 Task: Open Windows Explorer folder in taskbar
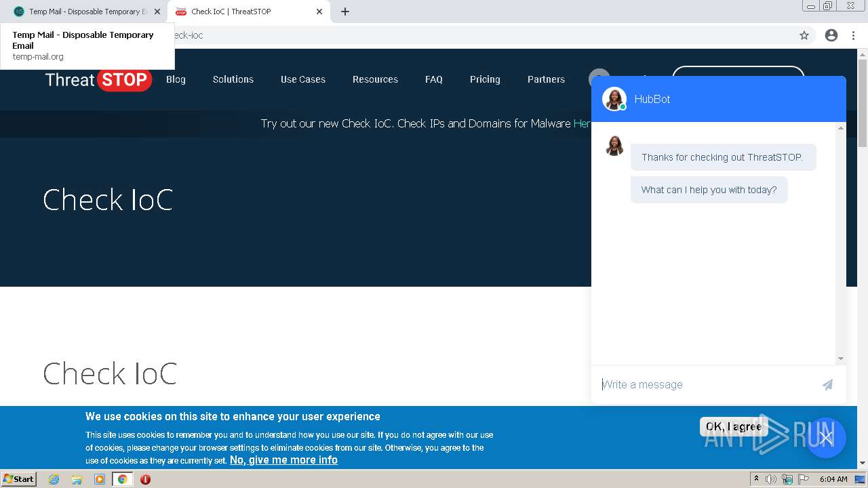pyautogui.click(x=77, y=479)
